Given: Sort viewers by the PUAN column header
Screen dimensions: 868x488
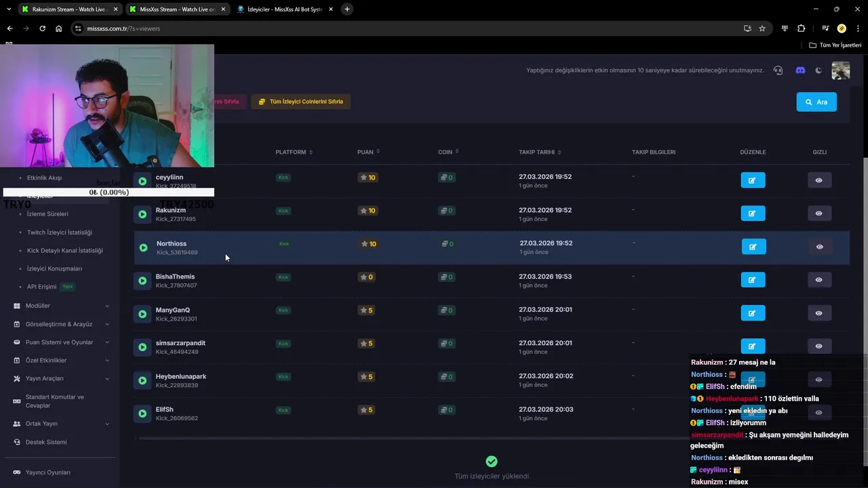Looking at the screenshot, I should (x=368, y=152).
